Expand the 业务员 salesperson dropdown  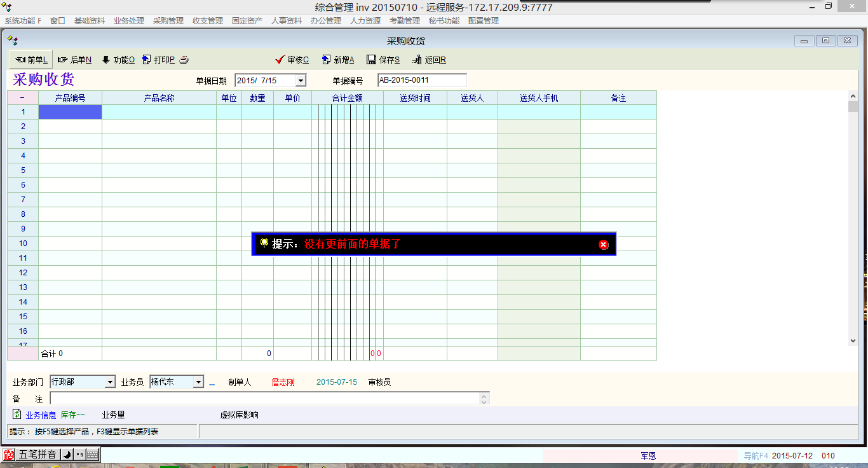pyautogui.click(x=198, y=382)
